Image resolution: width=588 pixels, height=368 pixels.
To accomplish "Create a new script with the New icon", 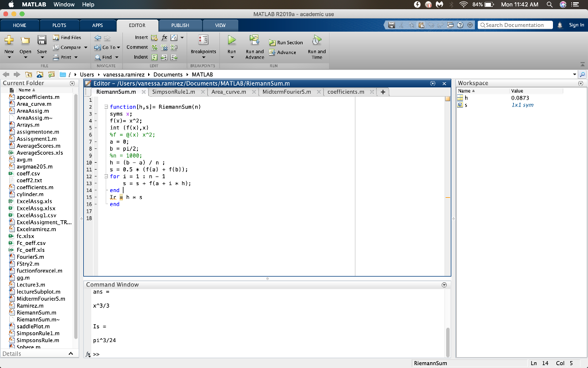I will click(x=8, y=40).
